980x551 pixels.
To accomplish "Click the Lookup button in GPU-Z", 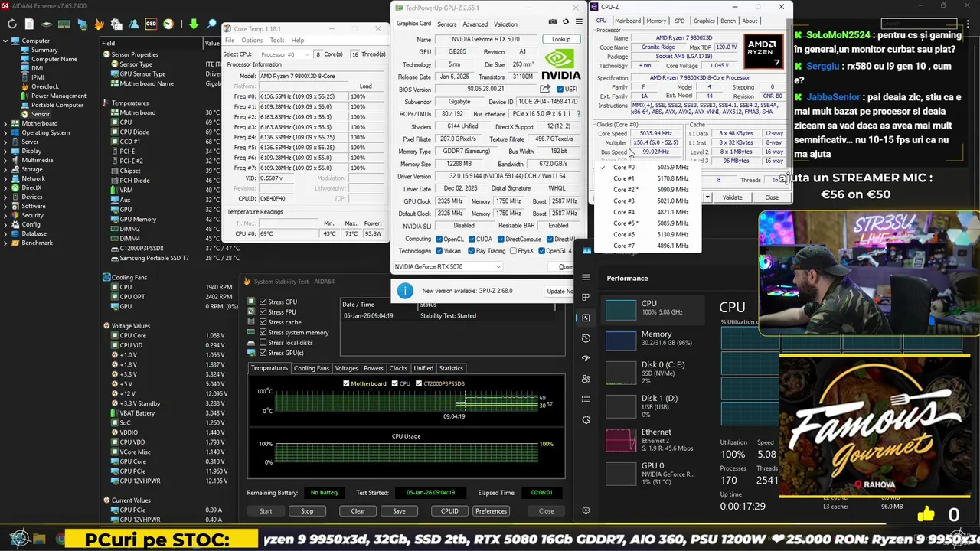I will 561,39.
